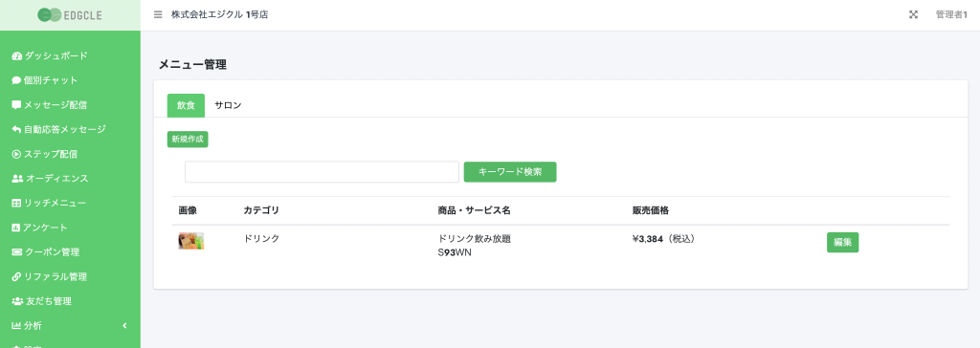Click the ドリンク飲み放題 product thumbnail

pyautogui.click(x=191, y=241)
